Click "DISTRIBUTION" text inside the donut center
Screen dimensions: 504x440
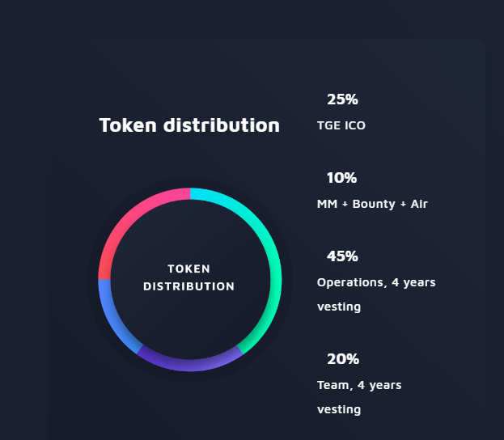tap(188, 286)
